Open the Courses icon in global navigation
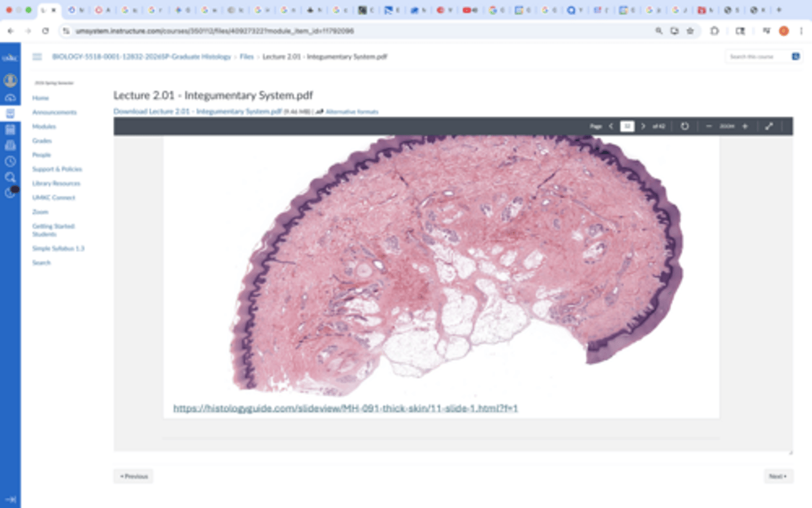 pyautogui.click(x=10, y=113)
